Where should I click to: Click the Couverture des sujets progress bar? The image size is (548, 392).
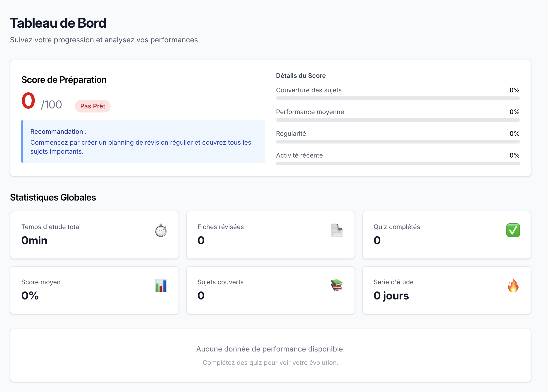click(x=398, y=98)
